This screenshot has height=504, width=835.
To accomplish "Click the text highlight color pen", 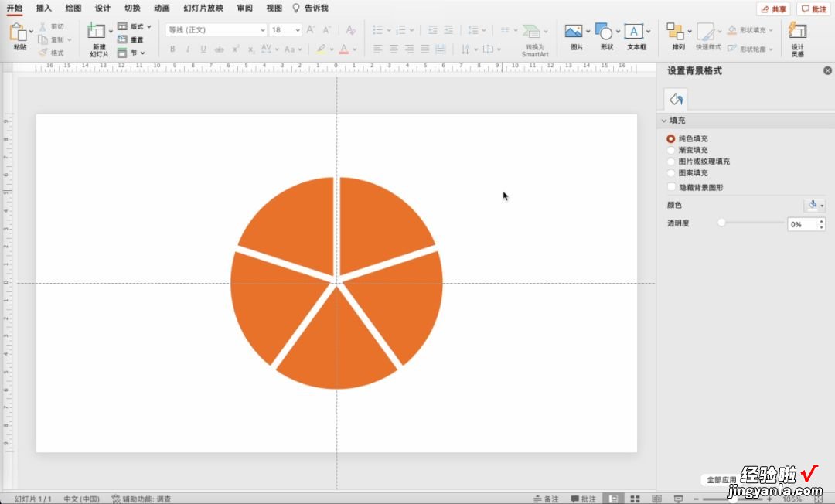I will (321, 49).
